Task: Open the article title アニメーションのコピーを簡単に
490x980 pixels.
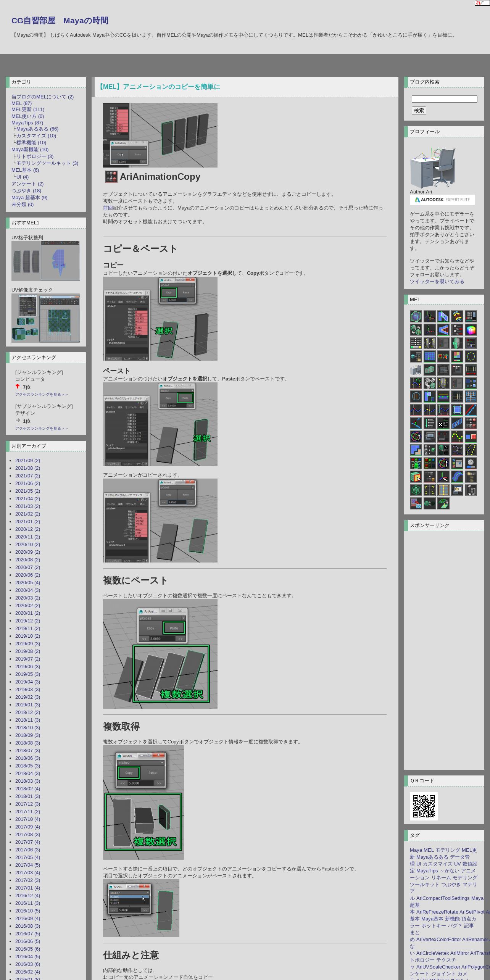Action: click(x=159, y=87)
